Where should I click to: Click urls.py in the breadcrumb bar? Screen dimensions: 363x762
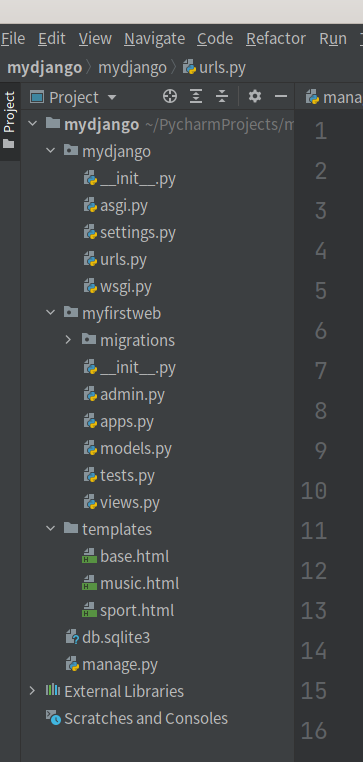pos(214,68)
